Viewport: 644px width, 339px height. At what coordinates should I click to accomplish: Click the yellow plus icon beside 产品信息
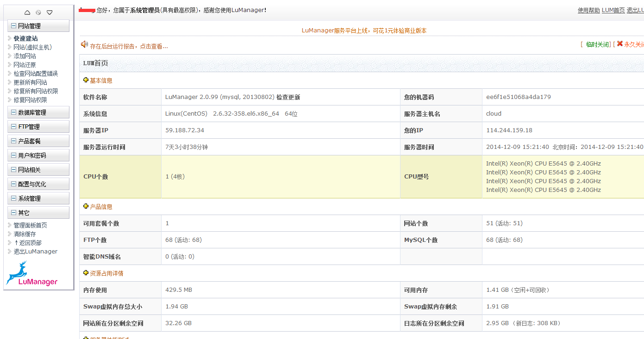86,206
